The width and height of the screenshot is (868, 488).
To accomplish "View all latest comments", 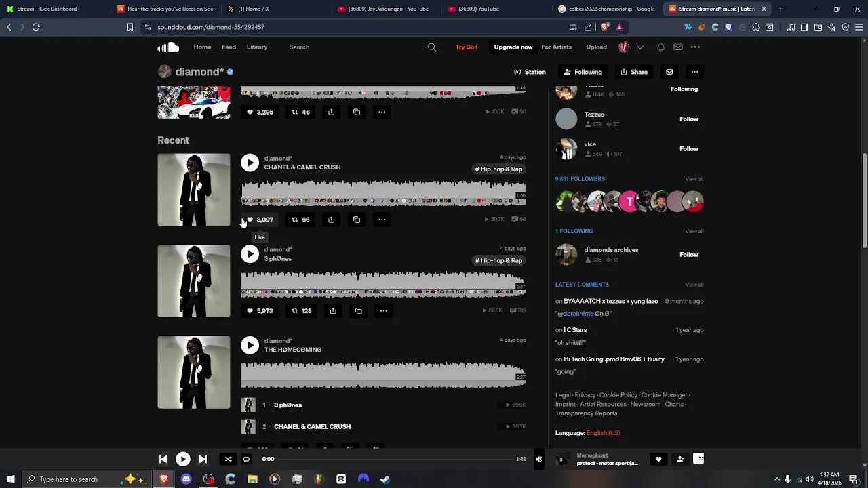I will tap(694, 285).
